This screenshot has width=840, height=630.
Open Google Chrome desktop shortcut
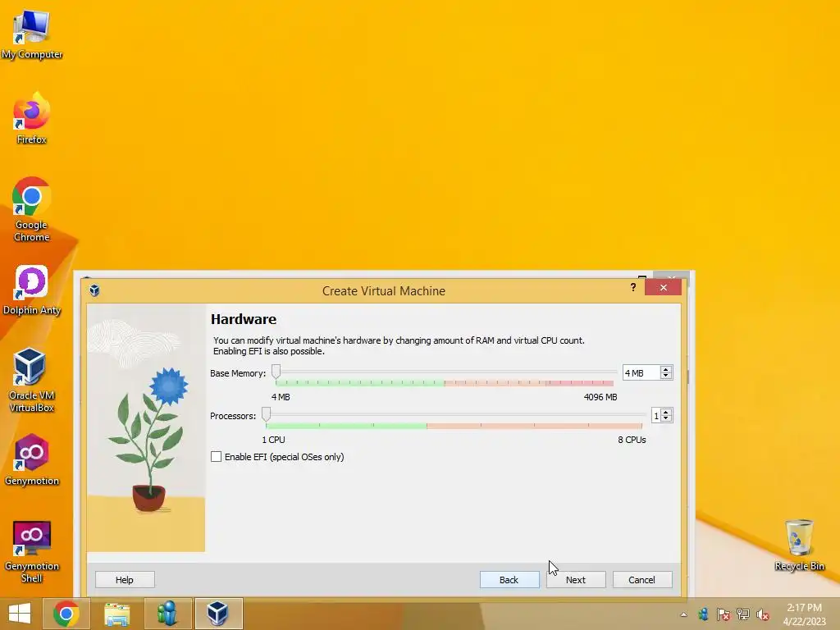click(x=32, y=209)
